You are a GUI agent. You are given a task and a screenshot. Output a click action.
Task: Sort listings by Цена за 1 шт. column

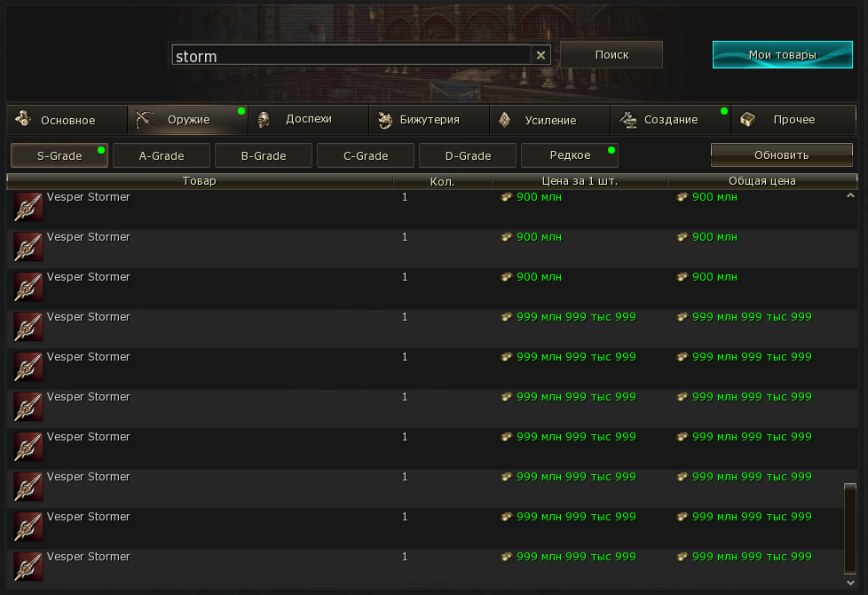click(579, 181)
